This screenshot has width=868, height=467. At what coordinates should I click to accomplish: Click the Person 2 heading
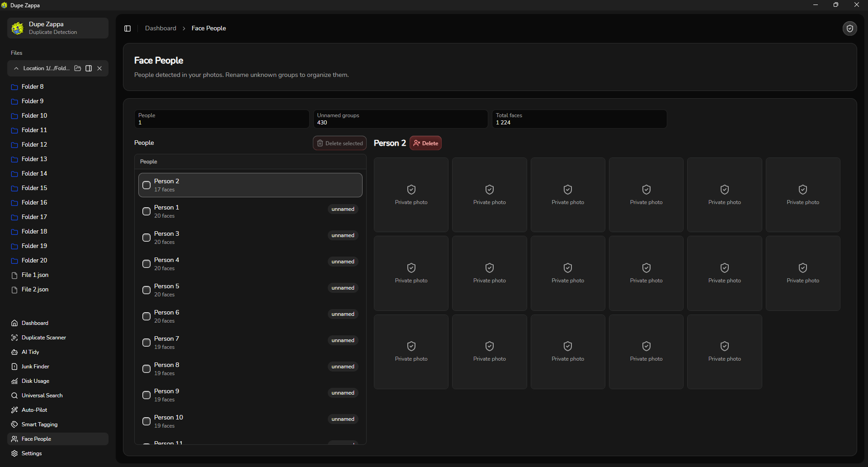pos(390,143)
